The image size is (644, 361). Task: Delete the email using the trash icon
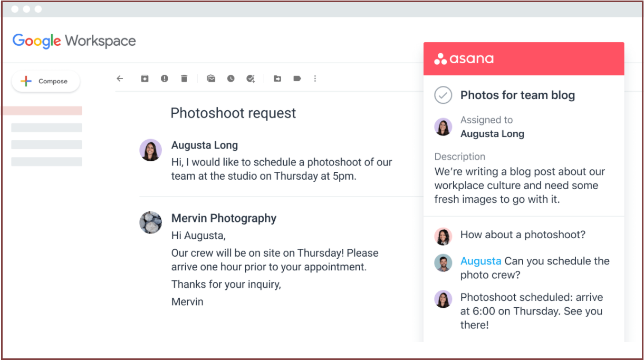point(184,79)
